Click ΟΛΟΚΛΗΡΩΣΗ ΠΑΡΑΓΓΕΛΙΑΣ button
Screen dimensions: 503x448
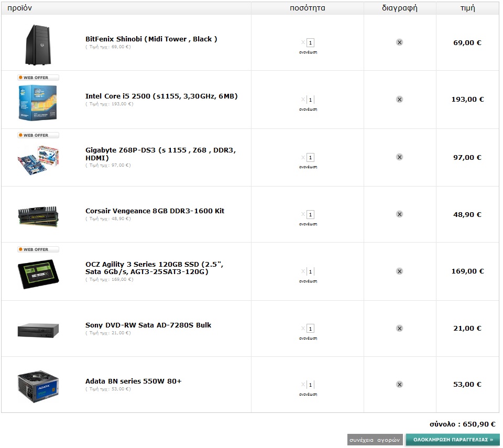[x=453, y=440]
